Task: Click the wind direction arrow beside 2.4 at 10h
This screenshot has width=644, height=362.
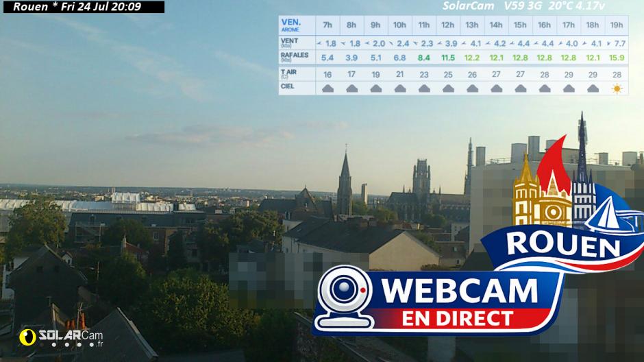Action: (x=391, y=43)
